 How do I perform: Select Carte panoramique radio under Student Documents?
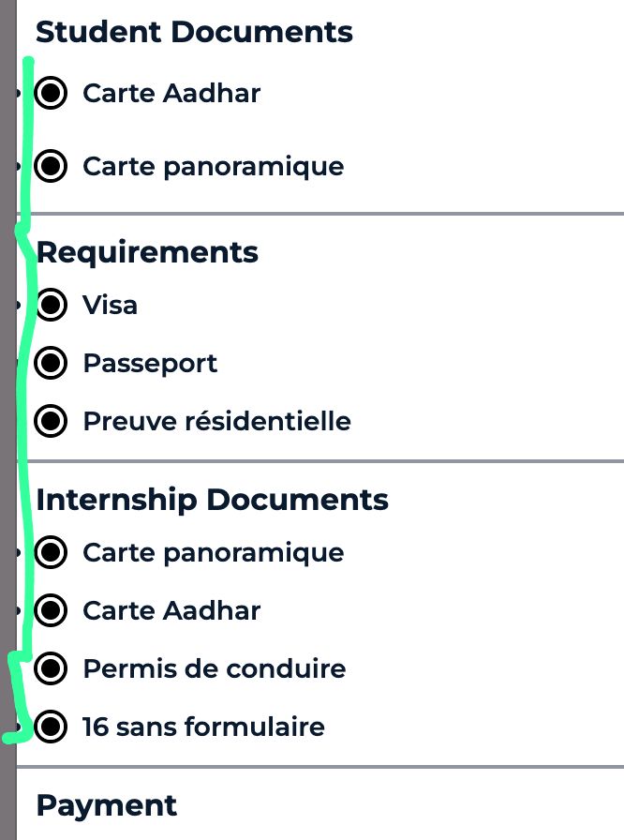(x=51, y=166)
